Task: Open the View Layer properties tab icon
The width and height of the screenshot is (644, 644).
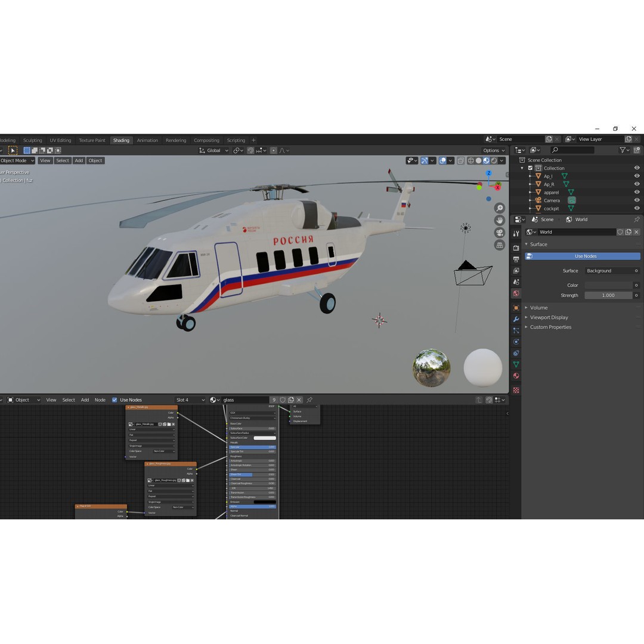Action: coord(516,271)
